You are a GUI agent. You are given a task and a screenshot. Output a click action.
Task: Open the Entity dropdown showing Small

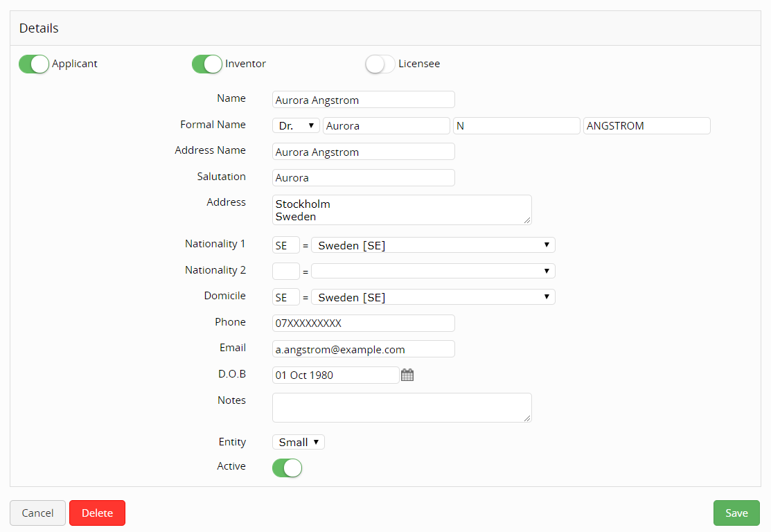click(298, 441)
